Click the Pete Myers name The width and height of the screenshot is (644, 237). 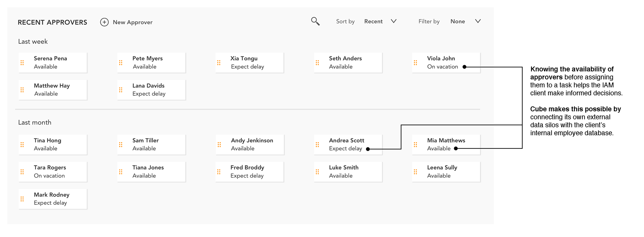148,59
